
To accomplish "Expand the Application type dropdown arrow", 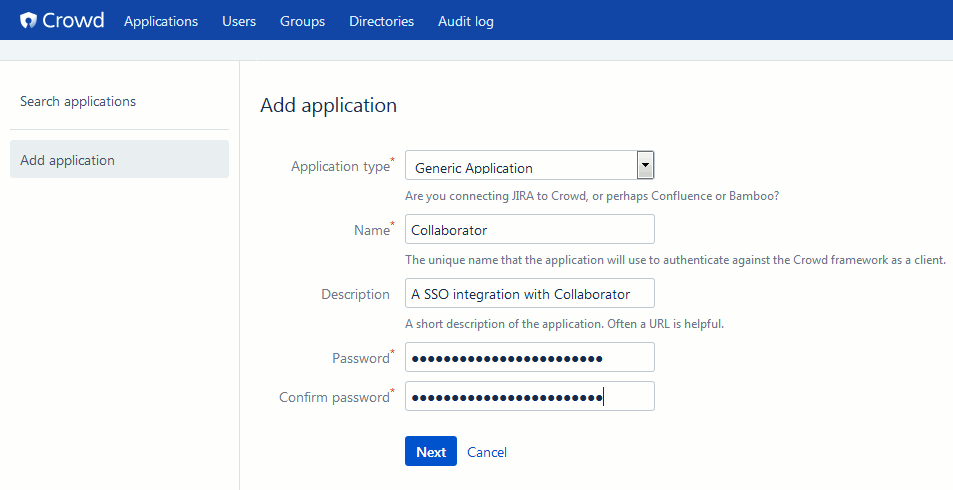I will [645, 165].
